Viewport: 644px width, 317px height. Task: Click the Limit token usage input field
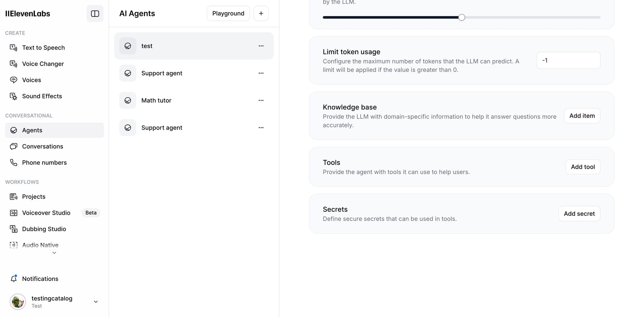point(568,61)
